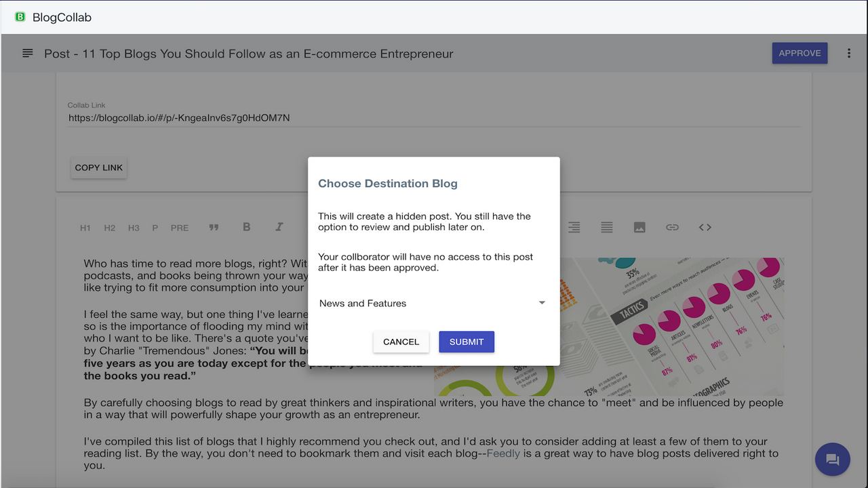This screenshot has width=868, height=488.
Task: Toggle bold with the B icon
Action: tap(246, 227)
